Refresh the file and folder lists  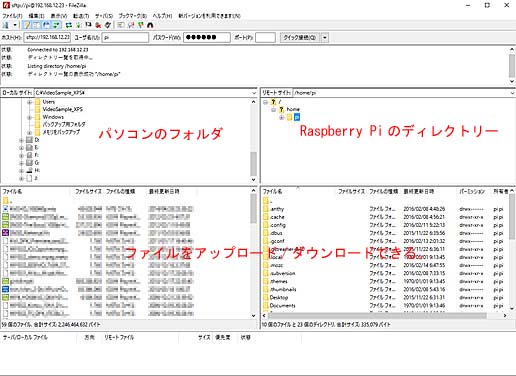click(69, 25)
